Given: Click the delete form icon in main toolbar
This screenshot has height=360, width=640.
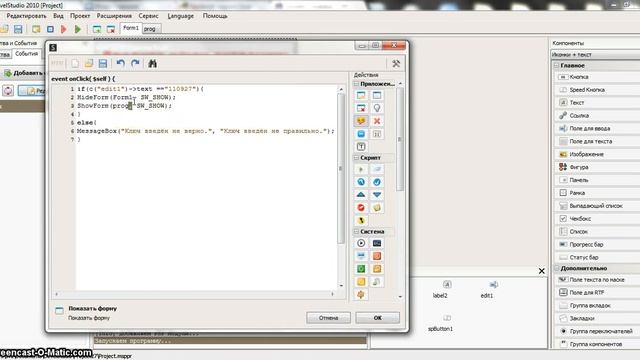Looking at the screenshot, I should point(111,29).
